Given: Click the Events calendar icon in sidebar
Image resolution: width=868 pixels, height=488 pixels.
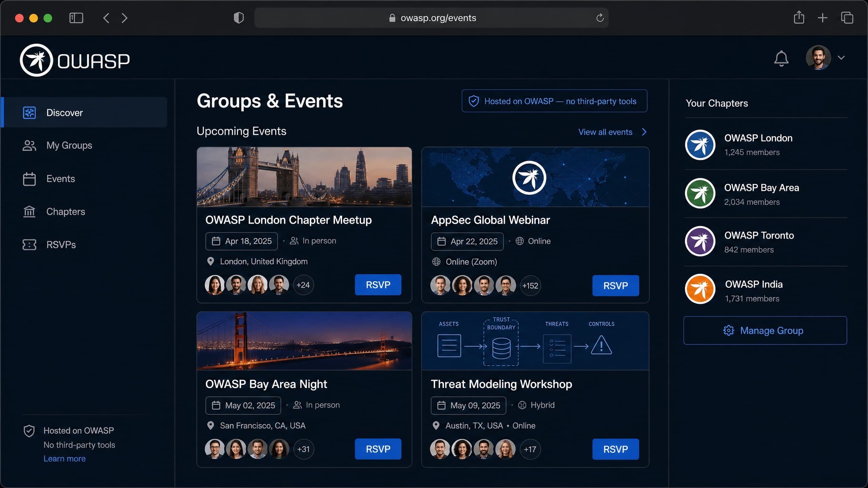Looking at the screenshot, I should coord(29,179).
